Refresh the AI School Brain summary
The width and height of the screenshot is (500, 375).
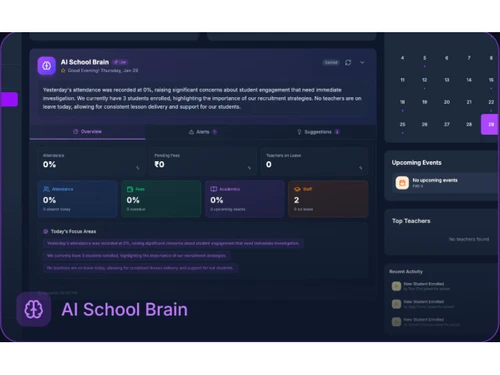[348, 63]
